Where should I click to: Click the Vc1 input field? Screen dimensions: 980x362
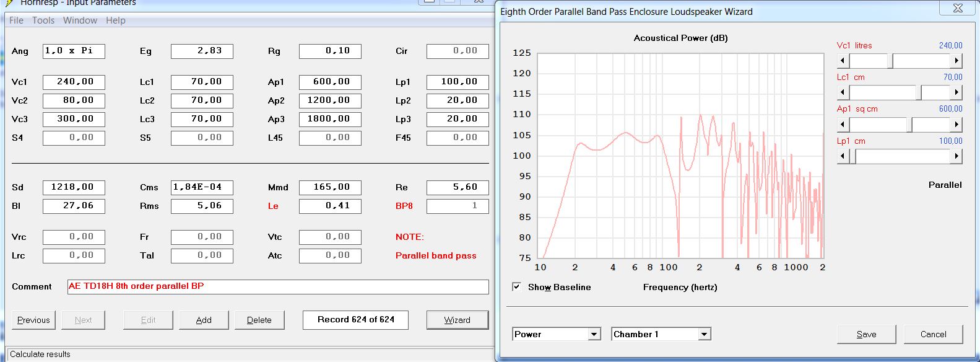pyautogui.click(x=74, y=82)
